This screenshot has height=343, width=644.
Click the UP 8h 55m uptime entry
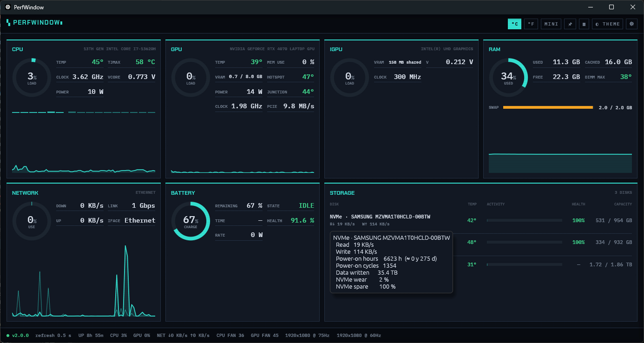tap(91, 336)
